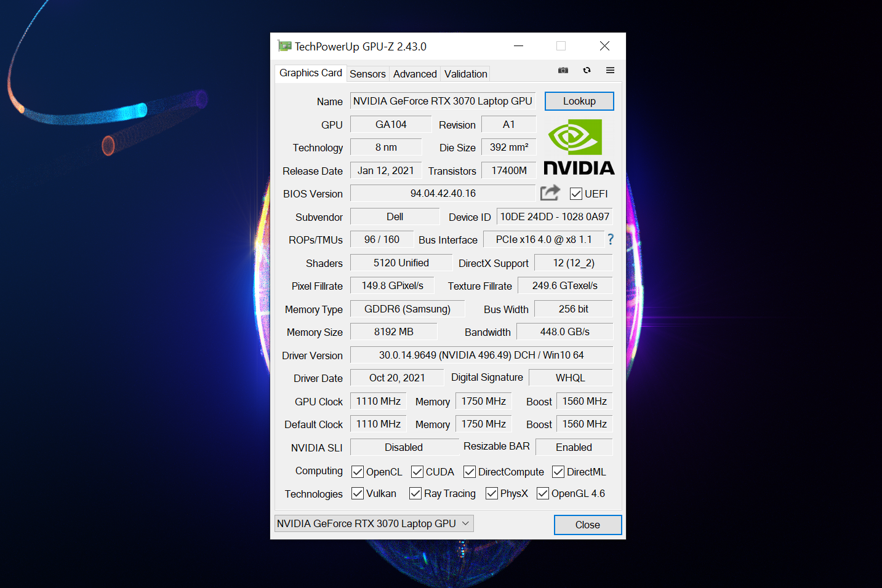Click the Die Size value 392 mm²
The height and width of the screenshot is (588, 882).
pos(508,147)
